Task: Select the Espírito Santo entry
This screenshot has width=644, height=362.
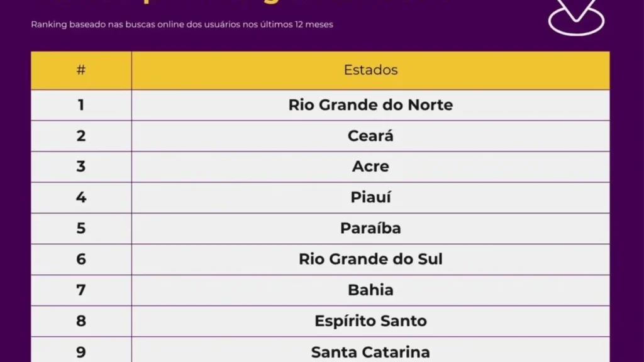Action: click(x=370, y=321)
